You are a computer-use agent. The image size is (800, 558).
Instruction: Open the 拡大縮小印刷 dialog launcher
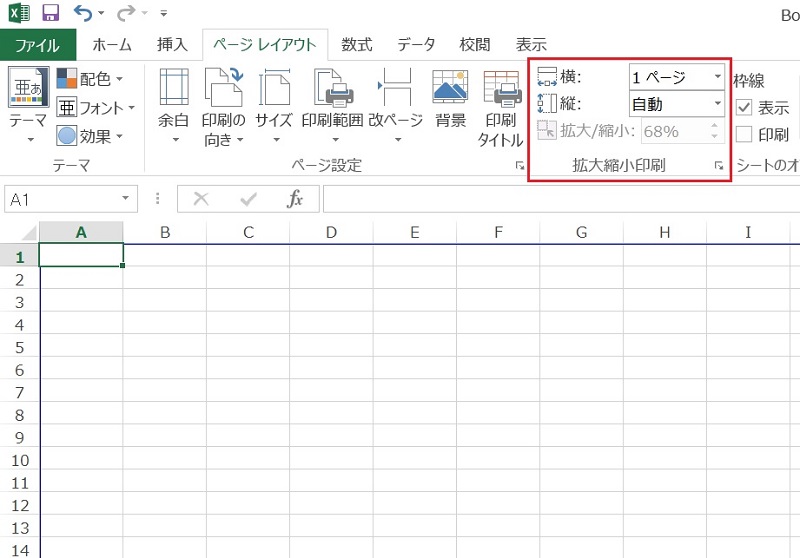[719, 166]
